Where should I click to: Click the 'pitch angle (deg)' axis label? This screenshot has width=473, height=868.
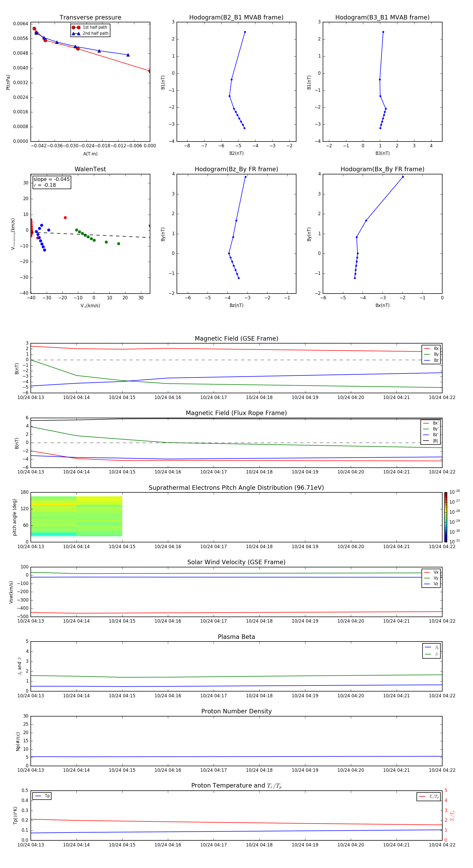(x=14, y=517)
